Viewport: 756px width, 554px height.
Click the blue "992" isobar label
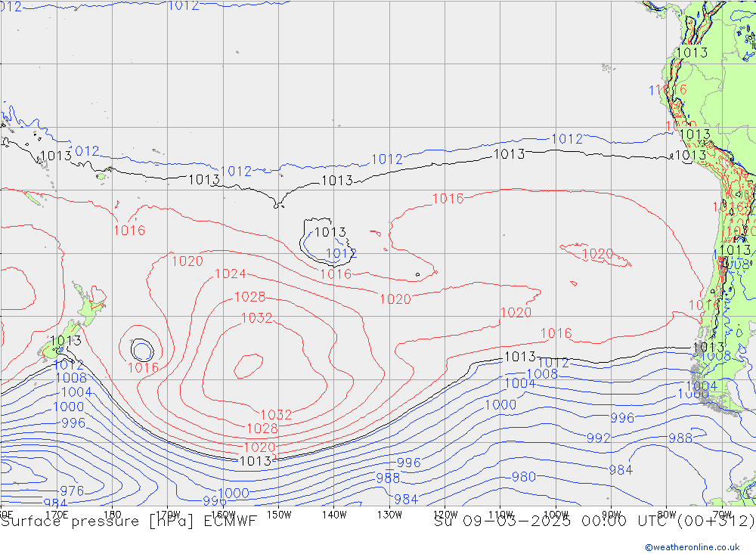point(598,438)
